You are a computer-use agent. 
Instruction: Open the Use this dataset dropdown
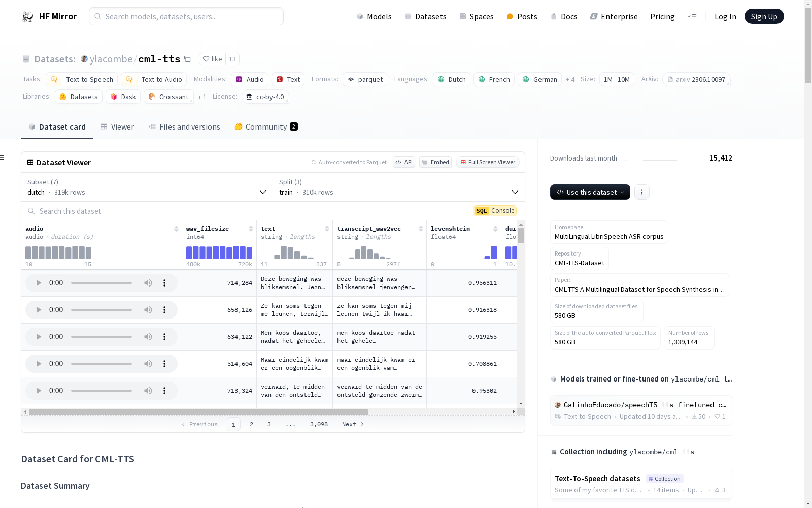pyautogui.click(x=590, y=192)
